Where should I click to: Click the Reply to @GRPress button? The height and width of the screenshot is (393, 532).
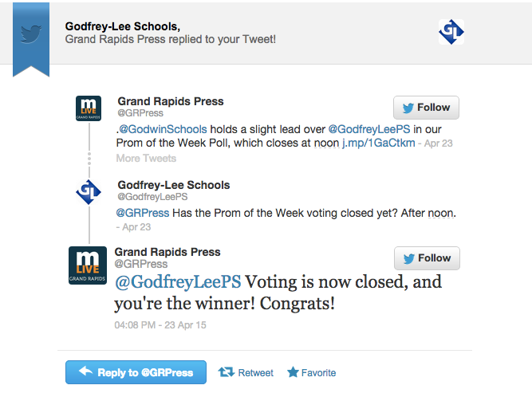[136, 372]
